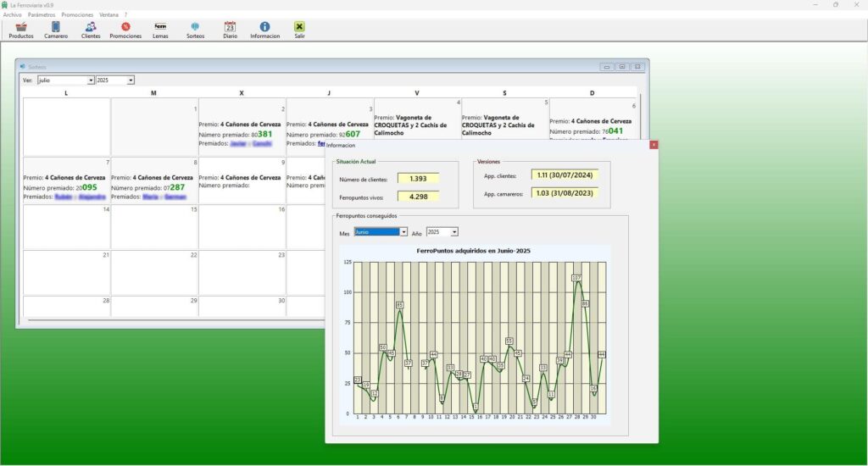The width and height of the screenshot is (868, 466).
Task: Open the Clientes section
Action: click(x=91, y=31)
